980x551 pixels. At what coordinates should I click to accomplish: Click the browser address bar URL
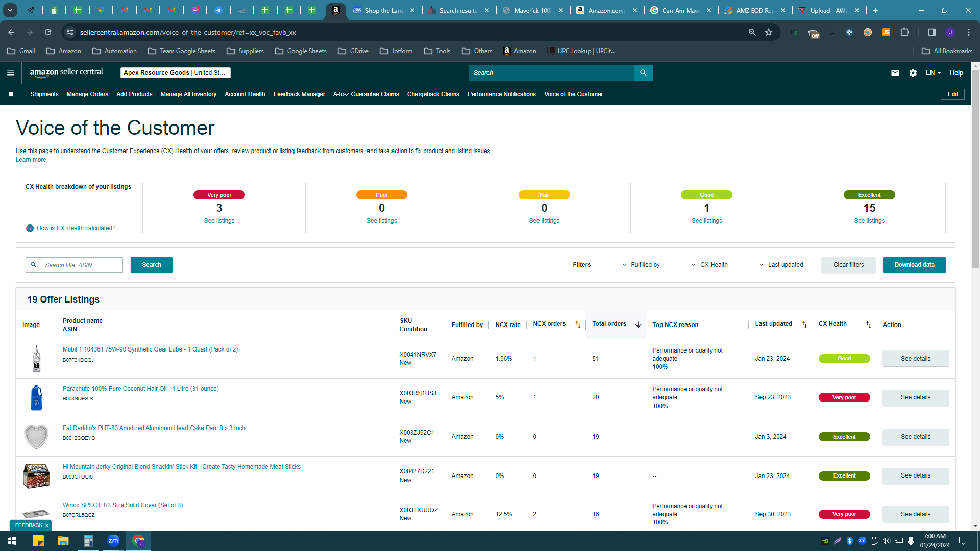click(x=188, y=32)
